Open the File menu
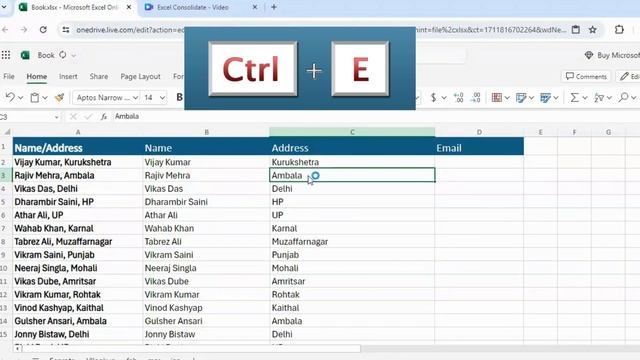 tap(9, 76)
